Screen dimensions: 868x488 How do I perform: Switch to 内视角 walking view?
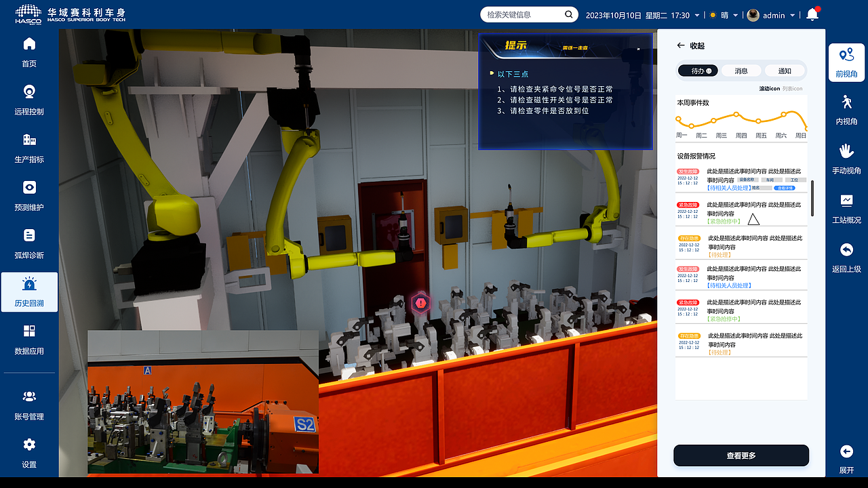(846, 110)
